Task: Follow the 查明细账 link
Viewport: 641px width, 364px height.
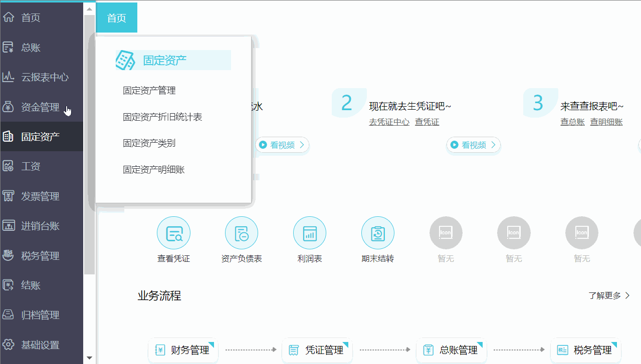Action: (606, 122)
